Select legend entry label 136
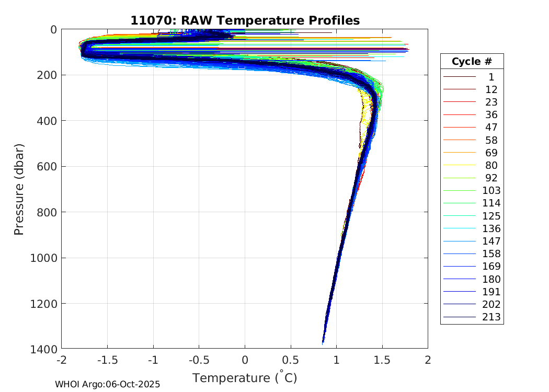The image size is (549, 392). [x=491, y=229]
